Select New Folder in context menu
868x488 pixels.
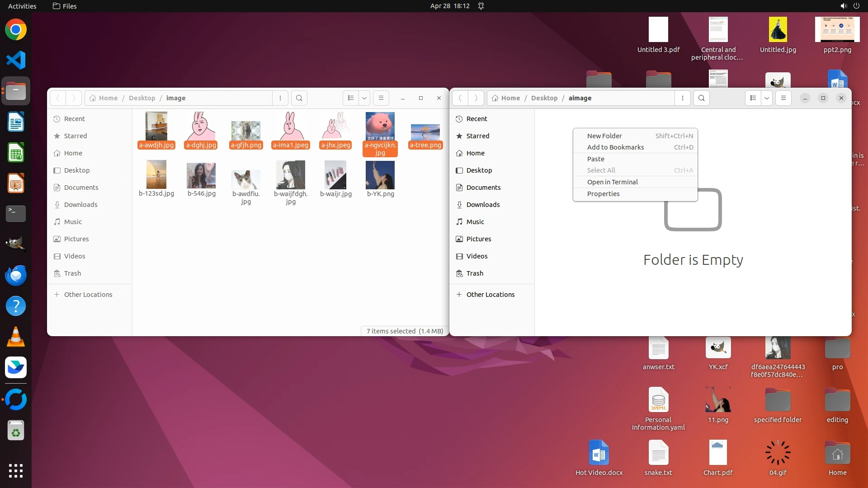604,136
